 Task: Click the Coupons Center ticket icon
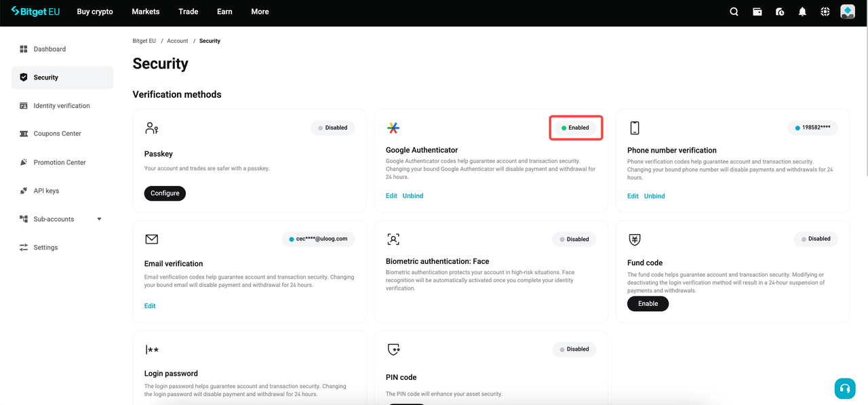click(x=24, y=134)
